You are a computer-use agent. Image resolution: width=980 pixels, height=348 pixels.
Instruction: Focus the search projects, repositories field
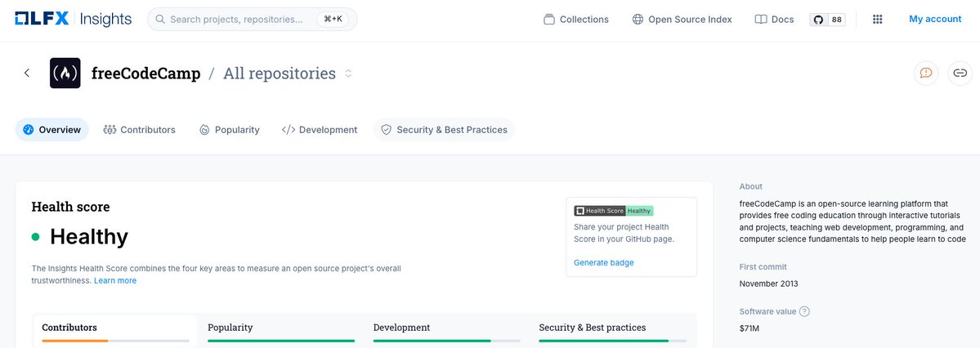(x=252, y=20)
